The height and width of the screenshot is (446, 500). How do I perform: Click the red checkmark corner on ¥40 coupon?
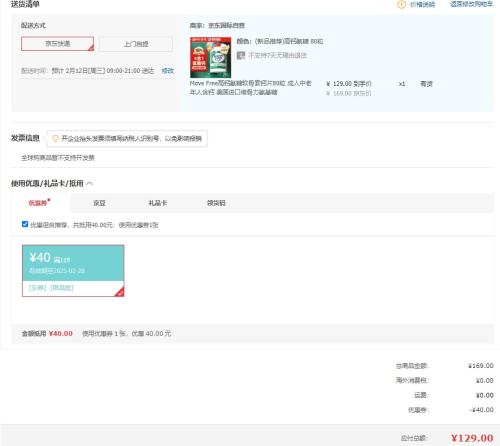coord(120,292)
